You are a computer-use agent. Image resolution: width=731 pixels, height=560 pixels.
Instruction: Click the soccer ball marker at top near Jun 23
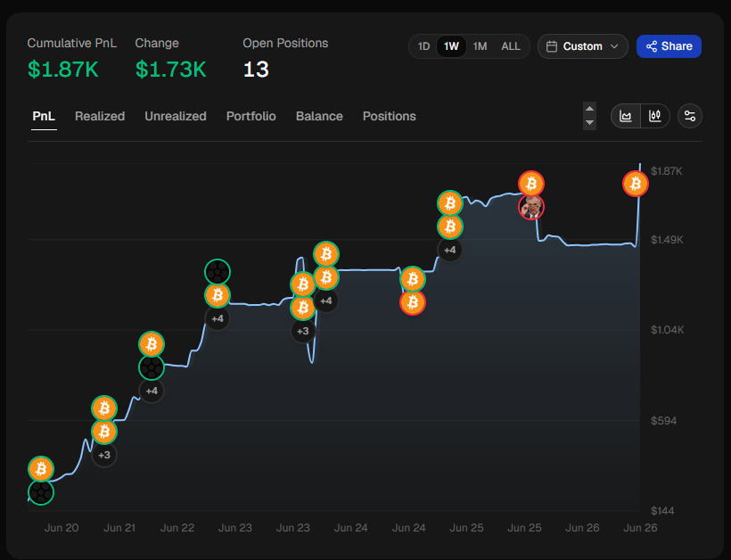tap(218, 272)
